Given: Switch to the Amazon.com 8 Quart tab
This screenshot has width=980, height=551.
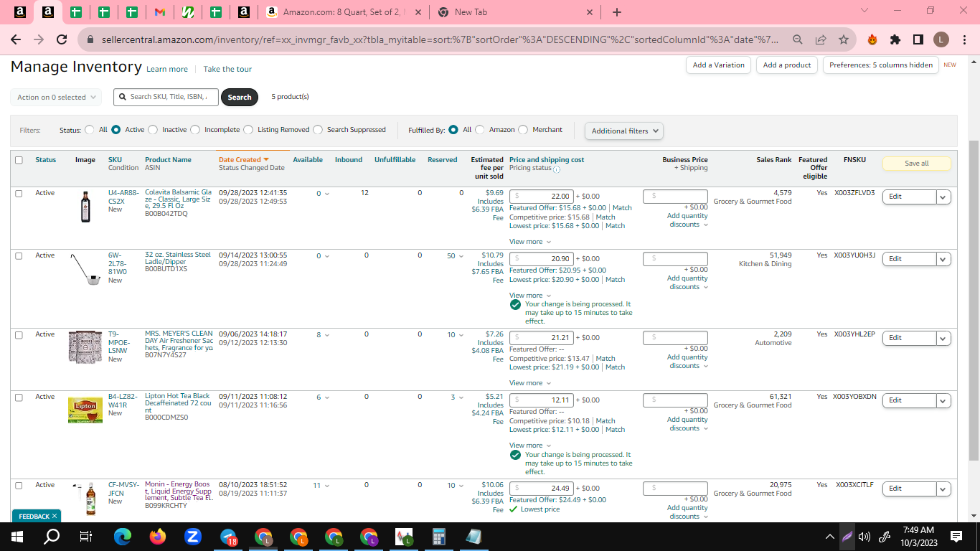Looking at the screenshot, I should click(344, 12).
